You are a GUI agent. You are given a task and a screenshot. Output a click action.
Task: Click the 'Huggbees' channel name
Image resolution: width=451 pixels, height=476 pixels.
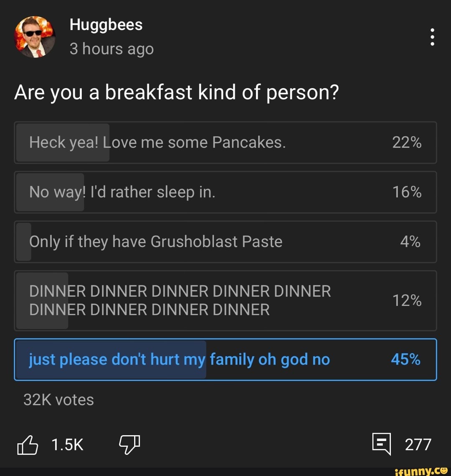click(x=106, y=25)
